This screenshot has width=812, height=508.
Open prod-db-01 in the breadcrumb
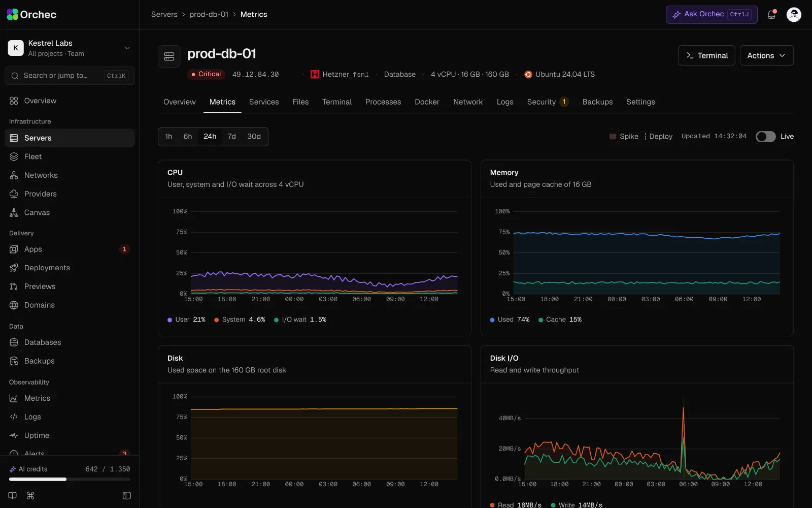tap(209, 15)
